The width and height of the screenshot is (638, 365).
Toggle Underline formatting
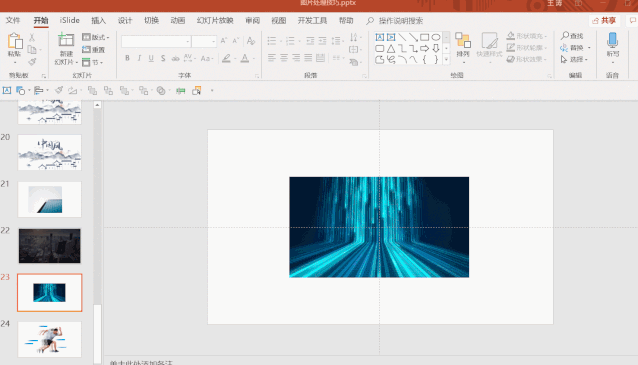(x=151, y=58)
